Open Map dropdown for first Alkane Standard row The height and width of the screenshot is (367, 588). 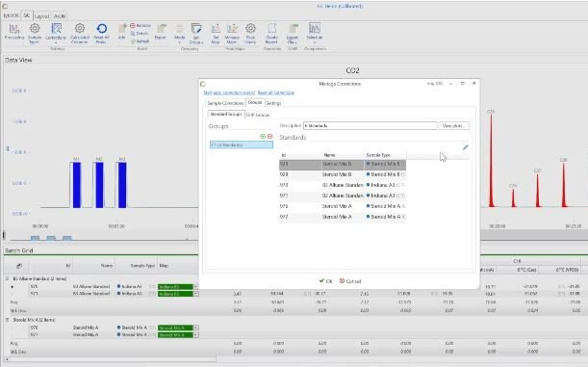coord(196,287)
